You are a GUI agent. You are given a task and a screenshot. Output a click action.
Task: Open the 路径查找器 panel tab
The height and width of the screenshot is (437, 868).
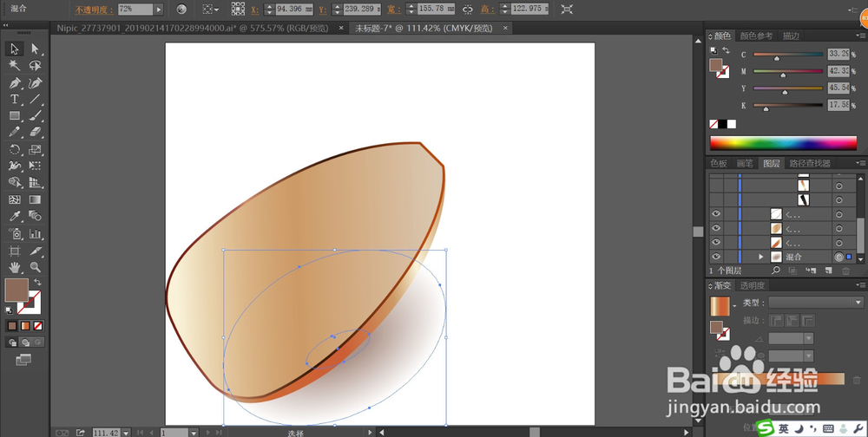click(x=810, y=163)
